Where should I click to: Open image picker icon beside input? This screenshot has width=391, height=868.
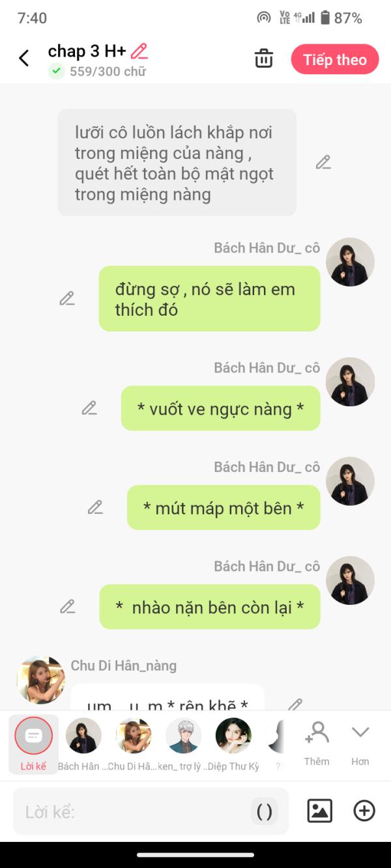320,811
